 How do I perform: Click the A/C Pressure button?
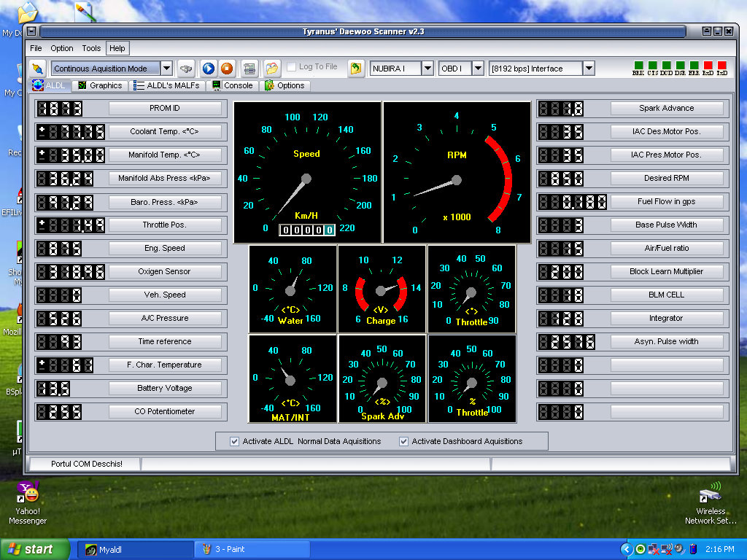pyautogui.click(x=165, y=318)
